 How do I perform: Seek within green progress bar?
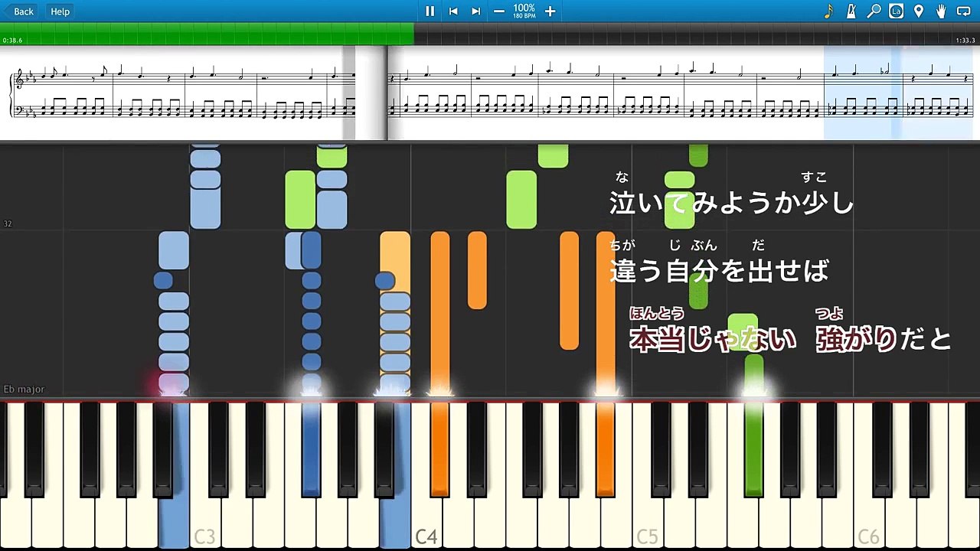pos(207,34)
